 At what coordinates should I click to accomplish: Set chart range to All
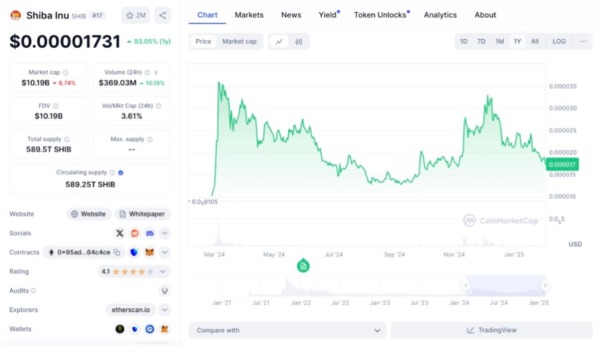[534, 42]
